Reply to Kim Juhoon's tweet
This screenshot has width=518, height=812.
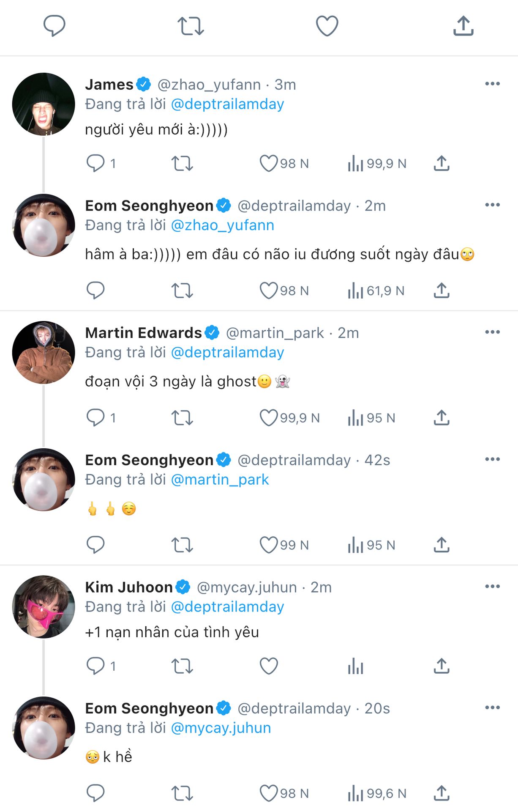pos(95,666)
